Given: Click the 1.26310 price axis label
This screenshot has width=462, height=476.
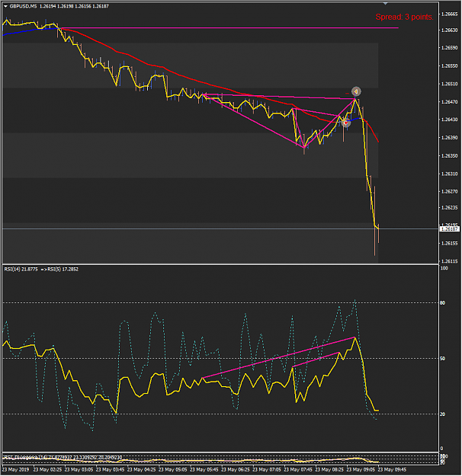Looking at the screenshot, I should (450, 174).
